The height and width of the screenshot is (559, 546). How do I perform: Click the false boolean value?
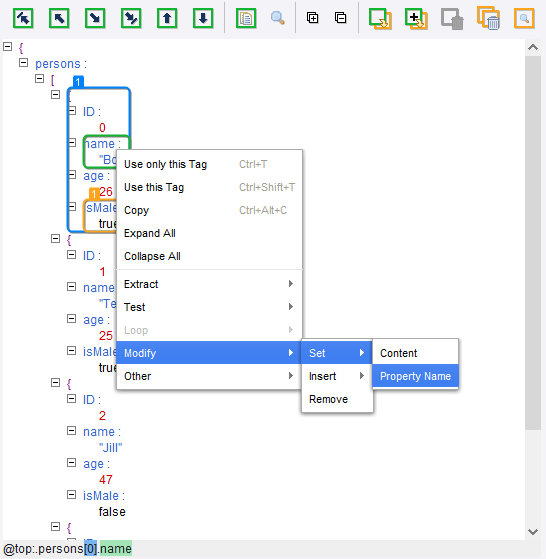point(112,512)
